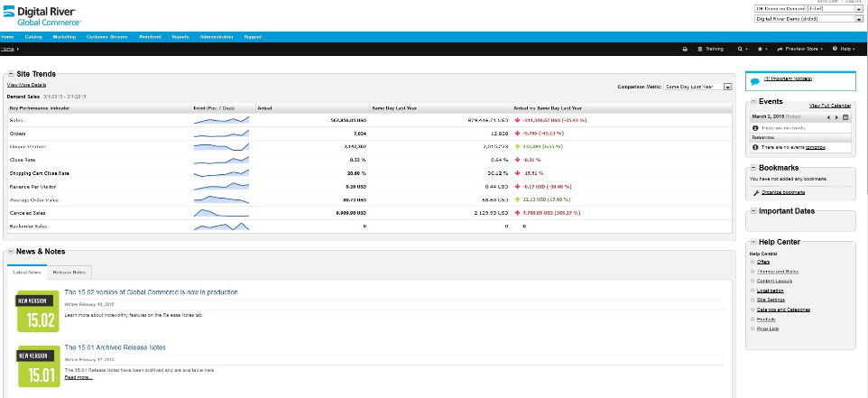Open the search magnifier menu
This screenshot has width=868, height=398.
[742, 49]
